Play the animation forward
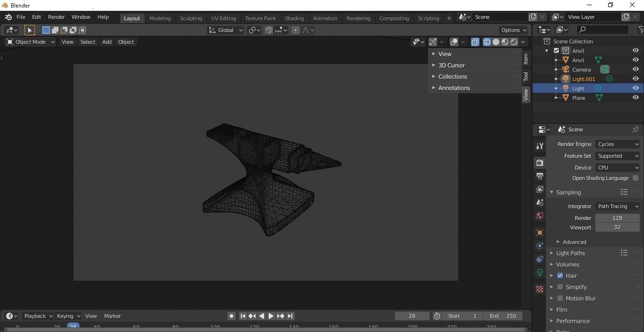The width and height of the screenshot is (644, 332). [271, 316]
